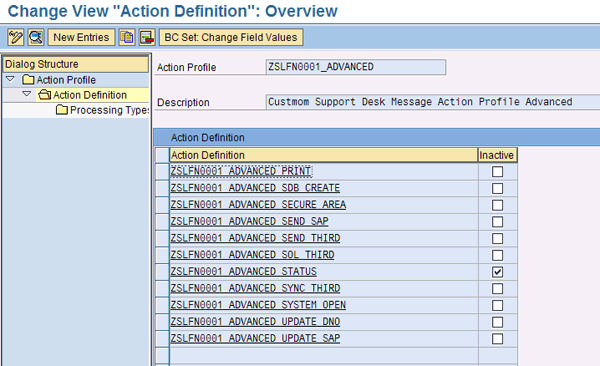This screenshot has width=600, height=366.
Task: Select row of ZSLFN0001_ADVANCED_UPDATE_SAP via row selector
Action: click(162, 339)
